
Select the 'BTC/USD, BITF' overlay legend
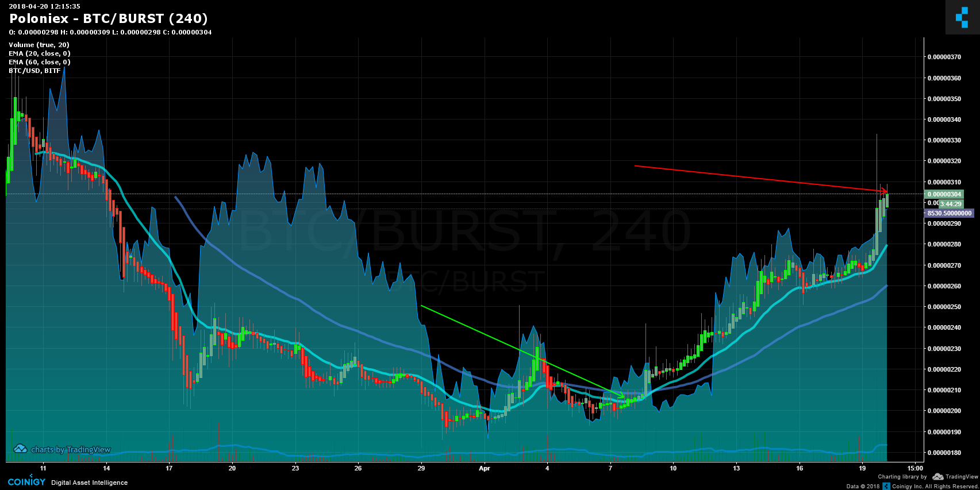coord(34,71)
